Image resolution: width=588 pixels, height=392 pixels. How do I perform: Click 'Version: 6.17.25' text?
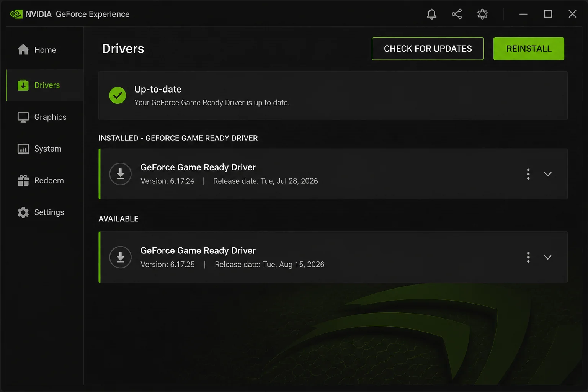168,265
